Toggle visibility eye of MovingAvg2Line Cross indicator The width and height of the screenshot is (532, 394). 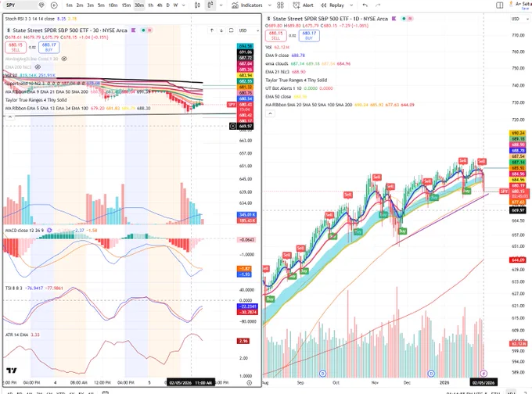coord(64,59)
